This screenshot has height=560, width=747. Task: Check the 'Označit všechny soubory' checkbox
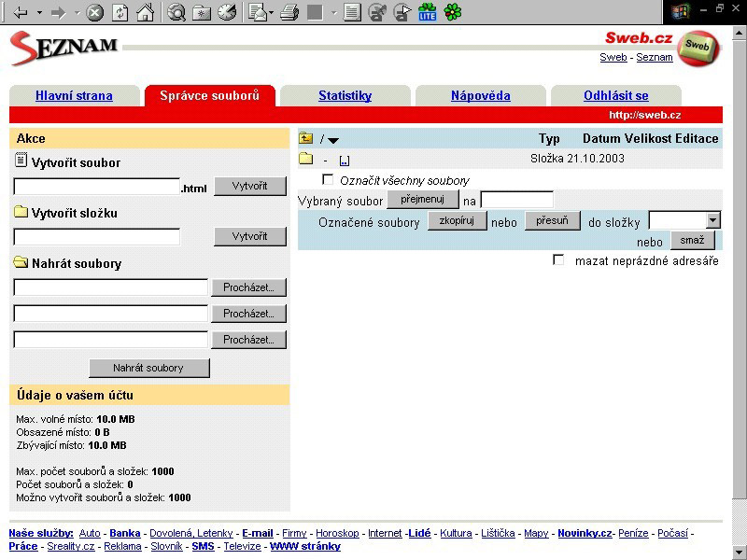point(328,179)
